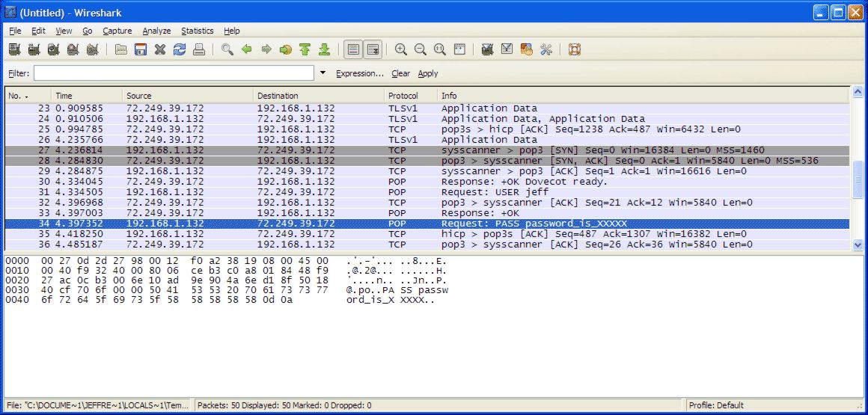The height and width of the screenshot is (415, 868).
Task: Find a packet with the magnifier icon
Action: (x=227, y=50)
